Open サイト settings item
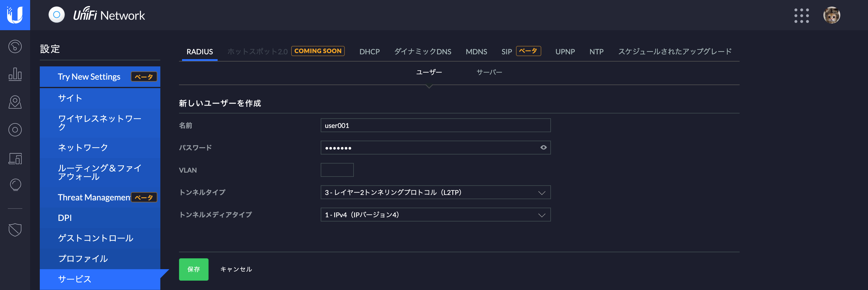The height and width of the screenshot is (290, 868). point(100,98)
